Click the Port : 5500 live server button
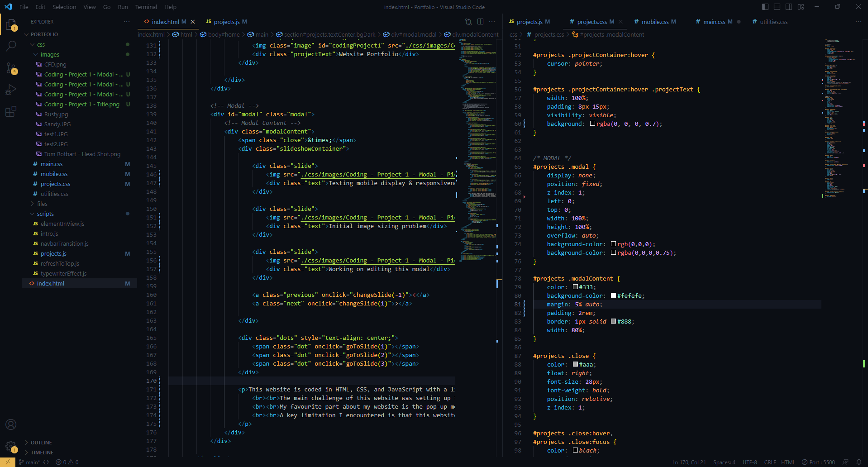The image size is (868, 467). coord(818,462)
